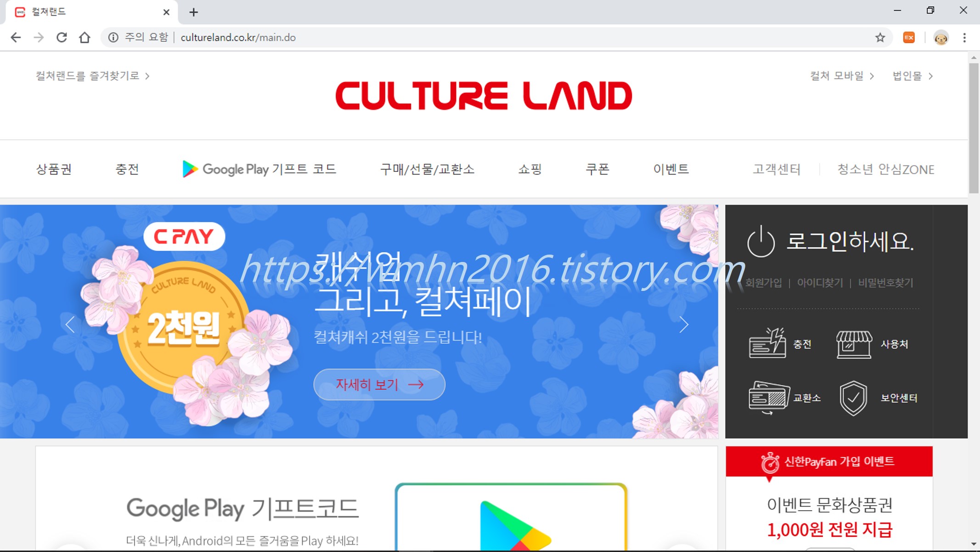This screenshot has width=980, height=552.
Task: Click the 자세히 보기 button
Action: (379, 384)
